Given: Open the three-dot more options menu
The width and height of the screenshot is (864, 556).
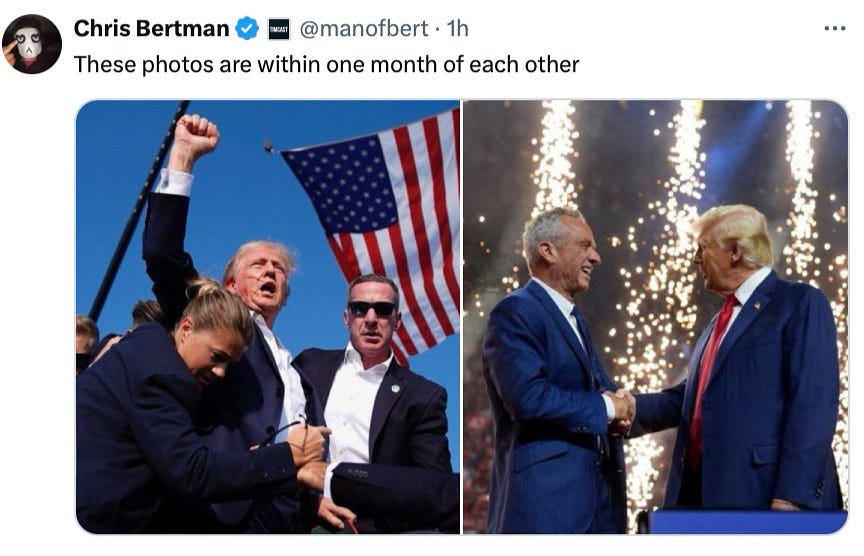Looking at the screenshot, I should click(x=835, y=28).
